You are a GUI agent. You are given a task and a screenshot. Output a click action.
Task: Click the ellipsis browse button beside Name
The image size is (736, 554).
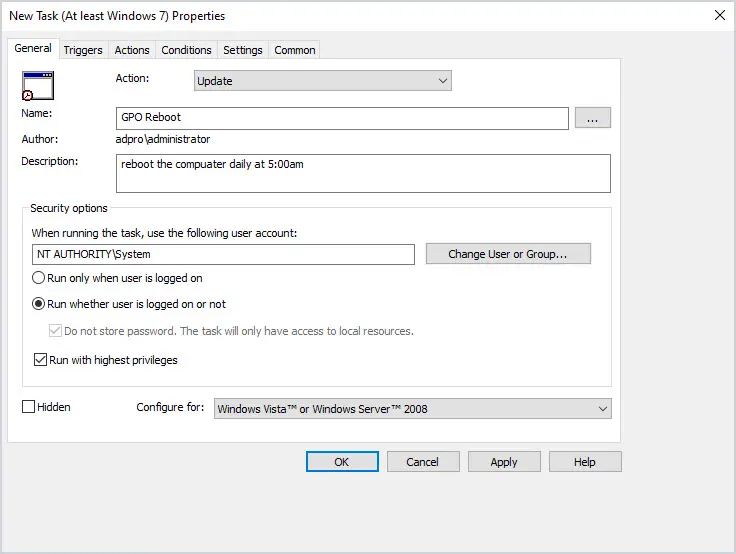[x=592, y=117]
